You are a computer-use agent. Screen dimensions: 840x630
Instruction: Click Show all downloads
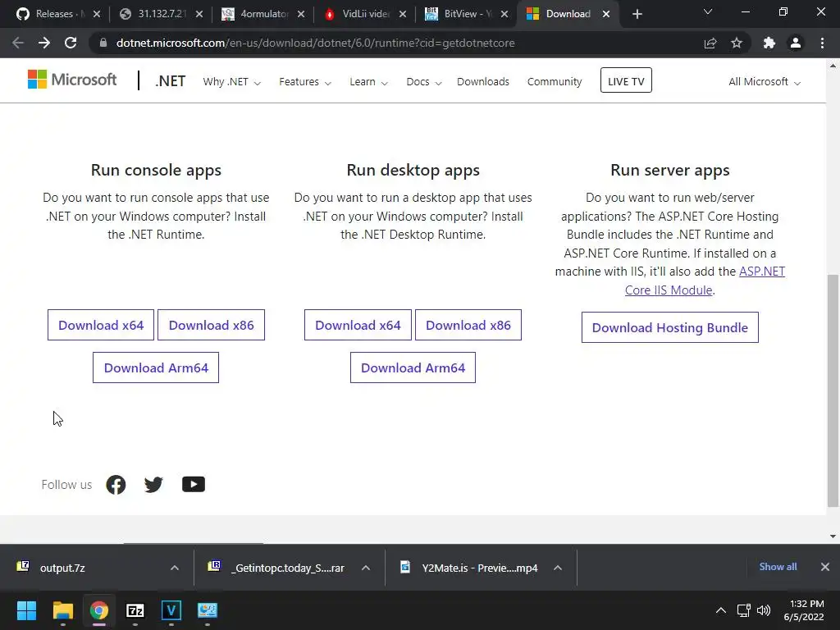point(778,567)
